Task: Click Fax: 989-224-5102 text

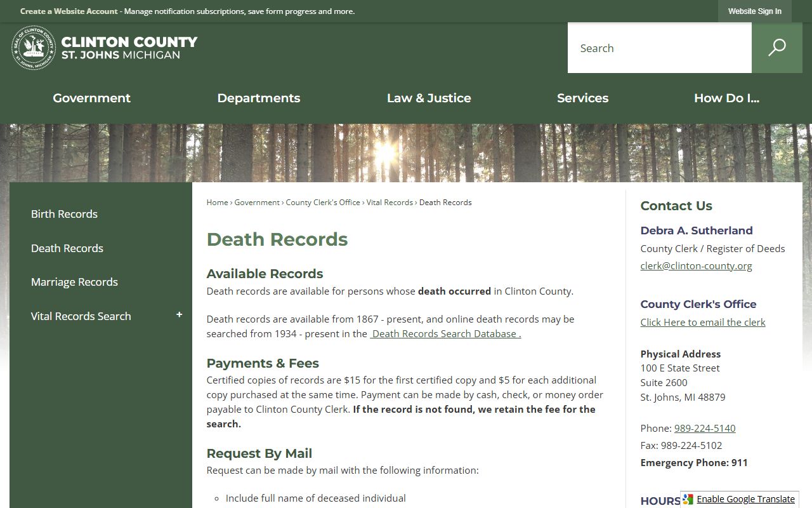Action: click(x=681, y=446)
